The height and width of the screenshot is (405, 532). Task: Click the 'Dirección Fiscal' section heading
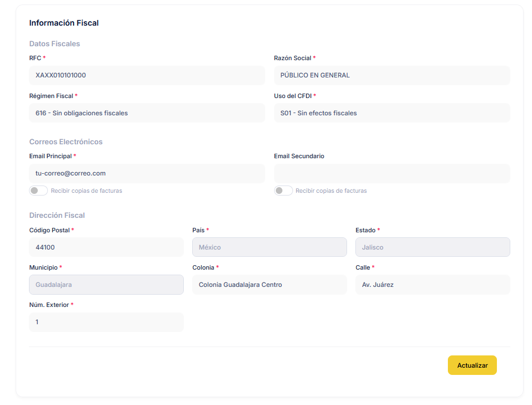coord(57,215)
